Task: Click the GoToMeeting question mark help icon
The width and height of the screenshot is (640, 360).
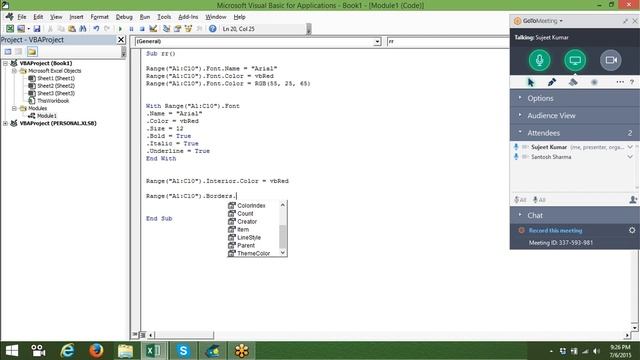Action: click(632, 82)
